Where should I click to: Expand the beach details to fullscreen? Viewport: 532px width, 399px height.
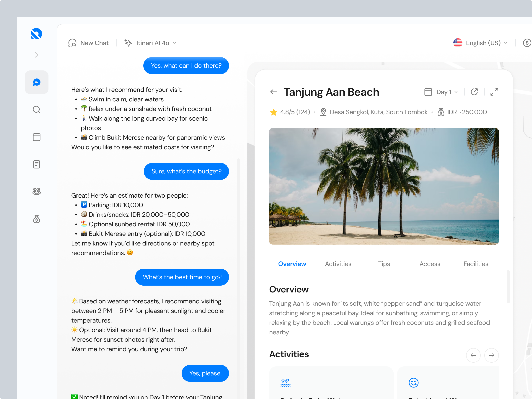click(x=494, y=92)
